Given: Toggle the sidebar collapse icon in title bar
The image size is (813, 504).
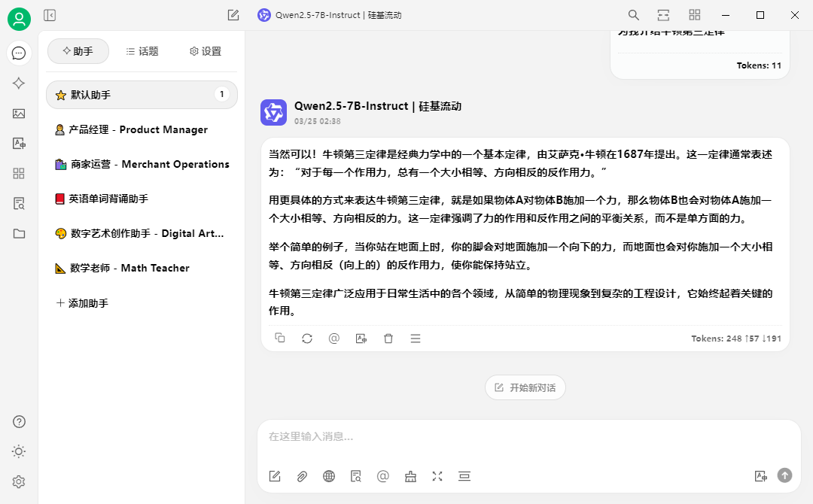Looking at the screenshot, I should click(50, 15).
